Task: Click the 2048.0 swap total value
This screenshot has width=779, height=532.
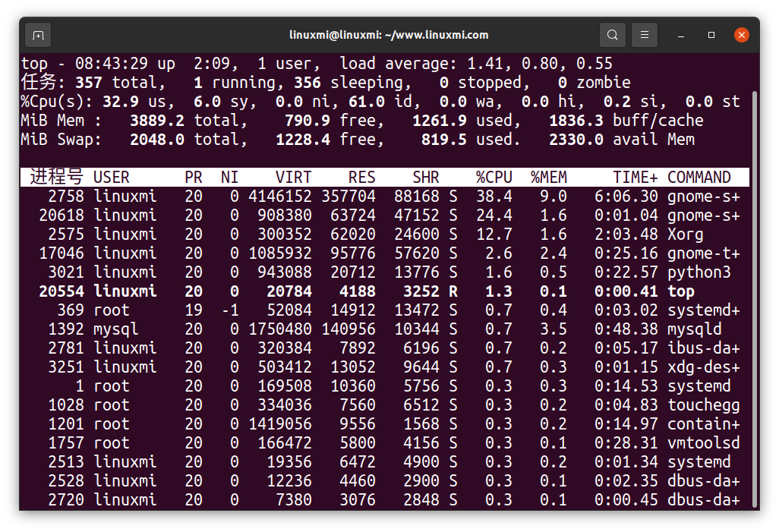Action: [x=157, y=140]
